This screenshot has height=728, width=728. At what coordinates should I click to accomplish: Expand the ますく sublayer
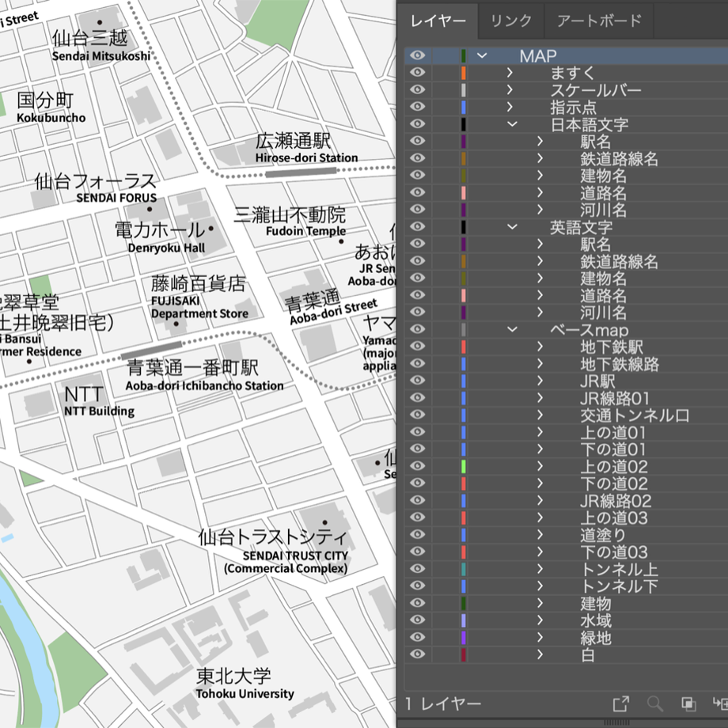point(510,73)
